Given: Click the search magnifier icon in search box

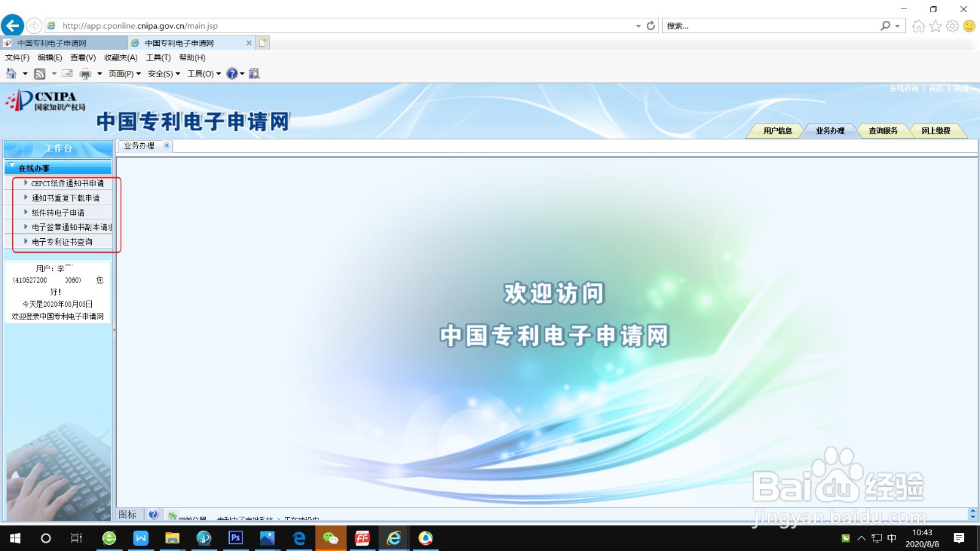Looking at the screenshot, I should (x=885, y=26).
